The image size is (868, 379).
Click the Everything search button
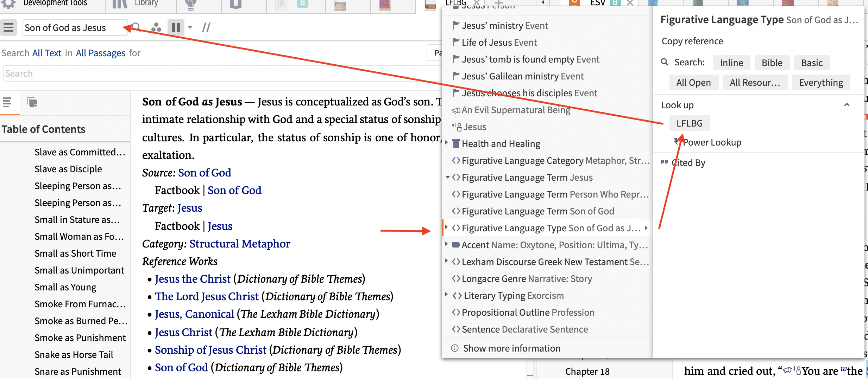click(821, 82)
